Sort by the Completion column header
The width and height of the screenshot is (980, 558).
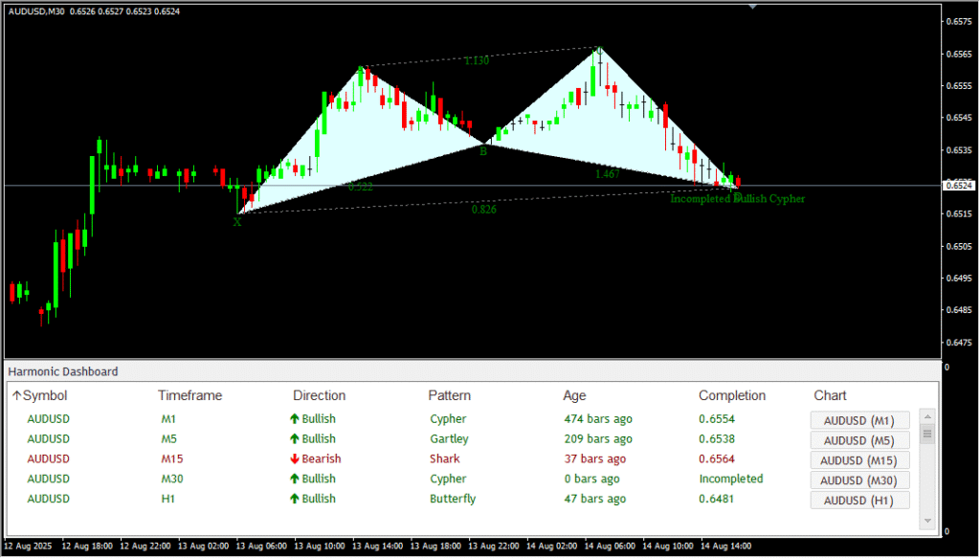tap(732, 395)
